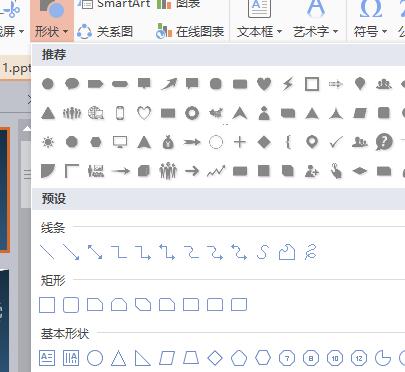Select the trapezoid in 基本形状
Screen dimensions: 405x372
tap(191, 358)
